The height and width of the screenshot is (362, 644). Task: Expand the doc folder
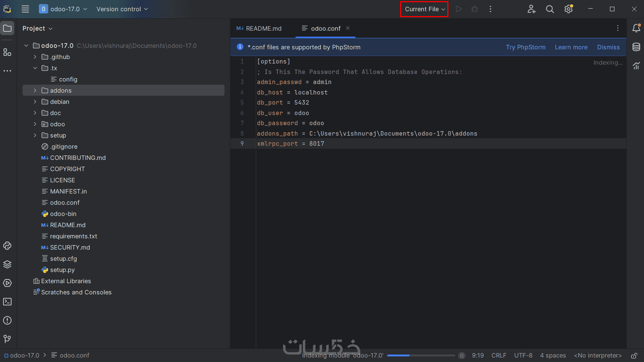pos(35,113)
